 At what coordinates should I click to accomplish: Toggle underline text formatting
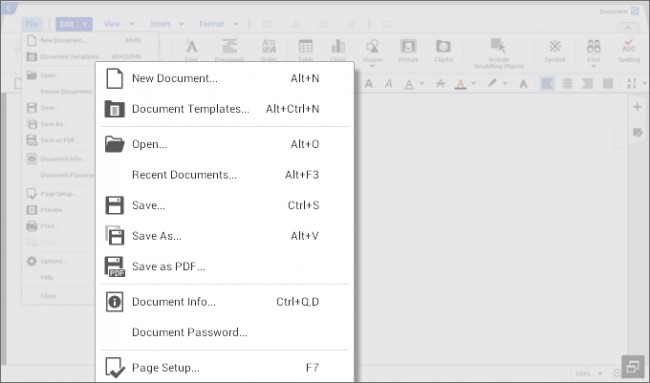(x=409, y=84)
